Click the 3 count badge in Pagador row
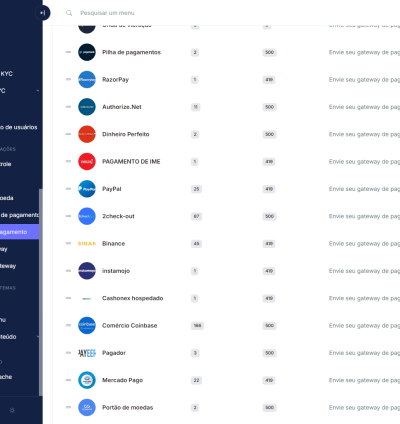 coord(195,353)
